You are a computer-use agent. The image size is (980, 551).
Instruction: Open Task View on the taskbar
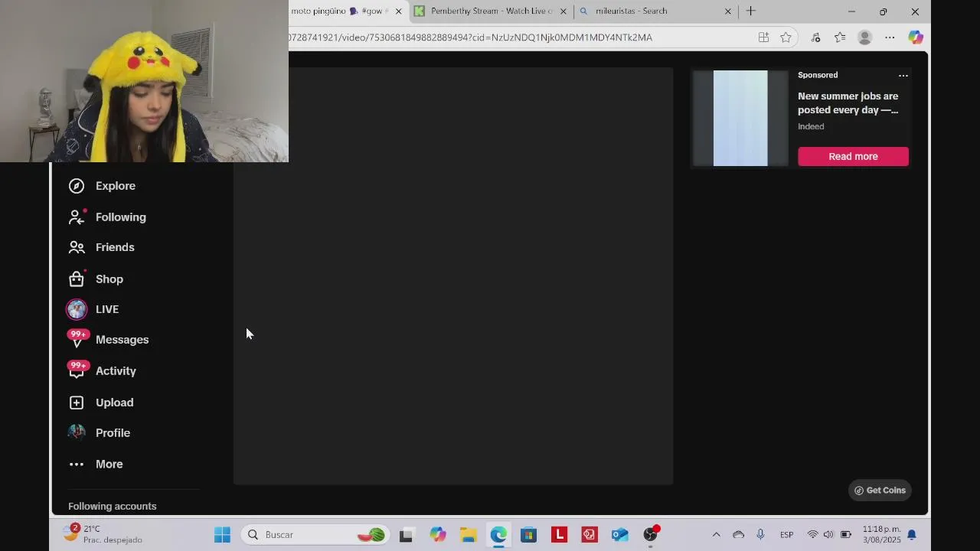tap(406, 535)
